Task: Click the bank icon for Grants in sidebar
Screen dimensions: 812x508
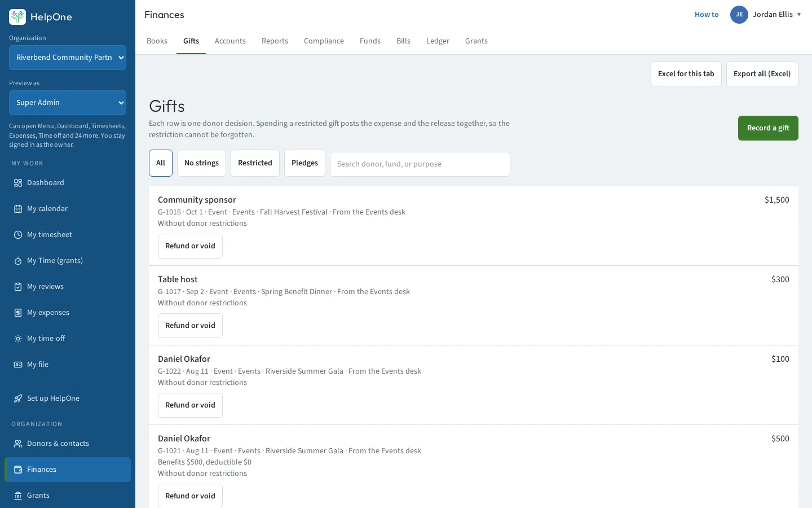Action: tap(18, 496)
